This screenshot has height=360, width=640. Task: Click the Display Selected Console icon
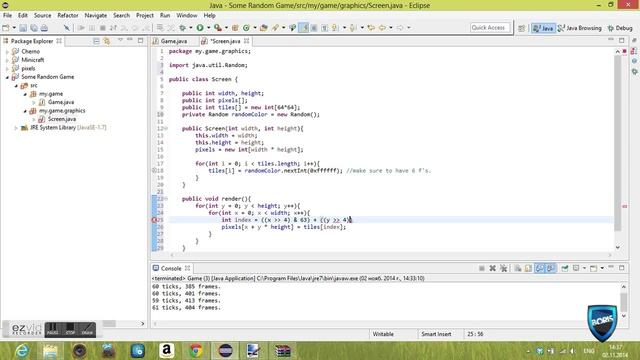click(576, 268)
